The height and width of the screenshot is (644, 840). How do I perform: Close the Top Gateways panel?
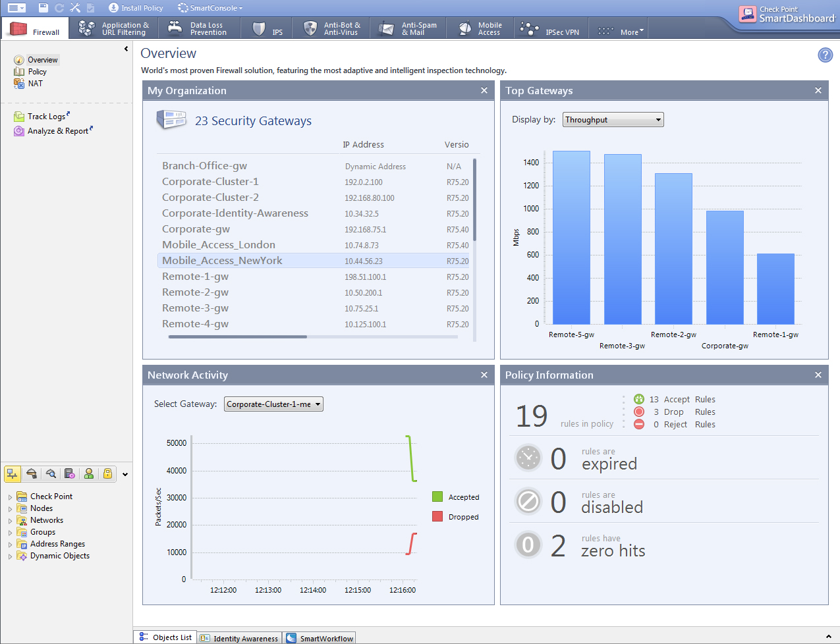pyautogui.click(x=818, y=91)
